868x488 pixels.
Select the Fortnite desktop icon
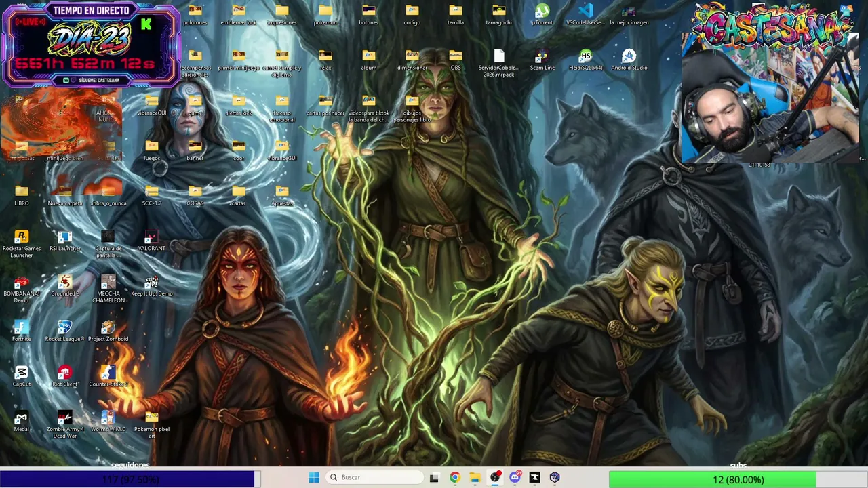(22, 331)
